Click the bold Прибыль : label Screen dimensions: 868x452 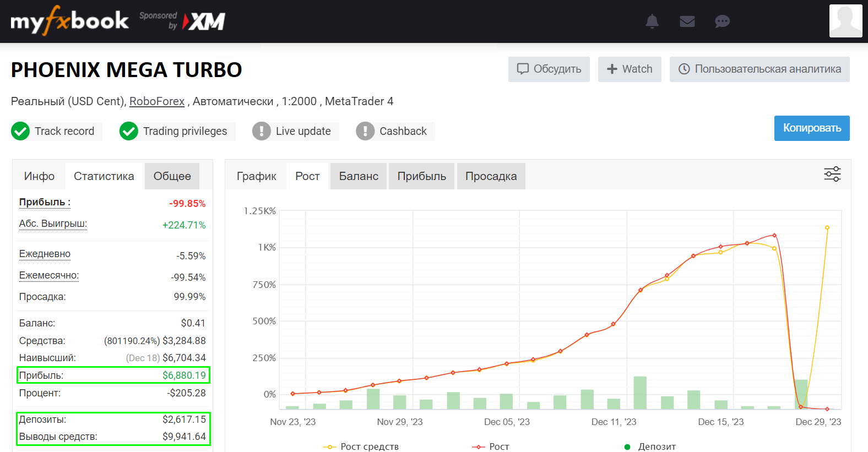click(45, 202)
